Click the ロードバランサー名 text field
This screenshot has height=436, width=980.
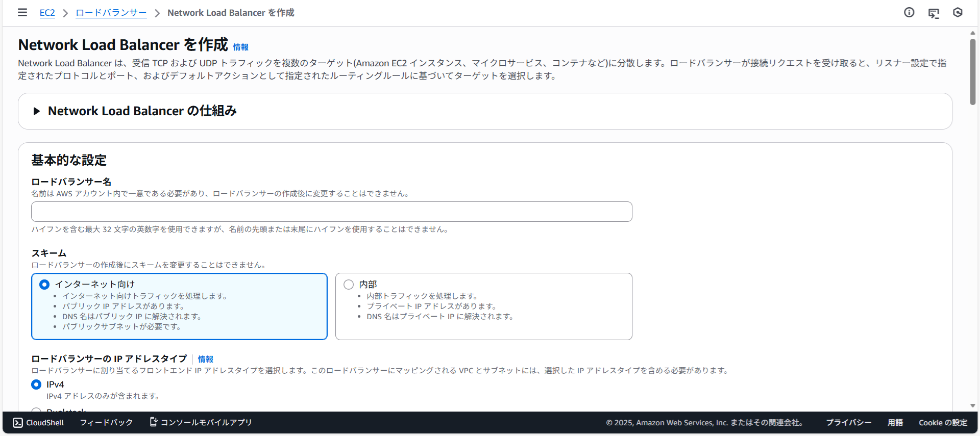(x=332, y=212)
